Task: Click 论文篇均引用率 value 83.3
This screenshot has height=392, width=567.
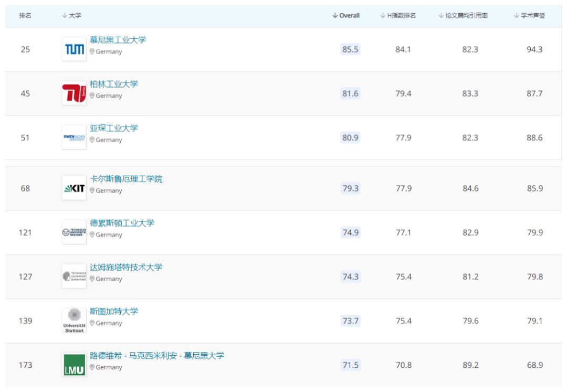Action: [x=470, y=93]
